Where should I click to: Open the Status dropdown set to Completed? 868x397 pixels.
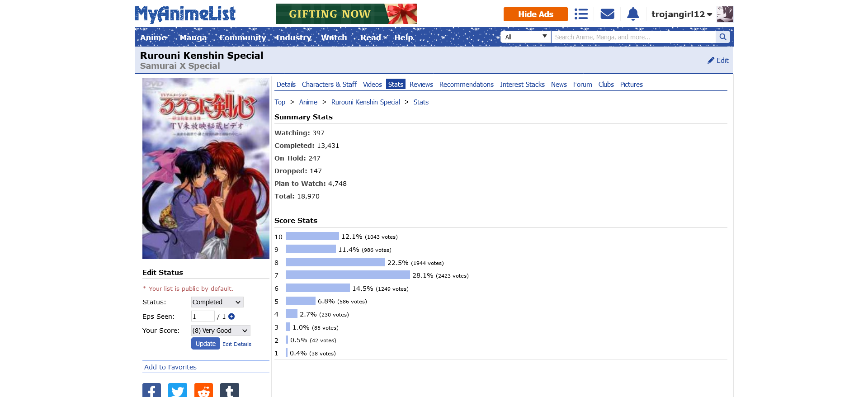(x=217, y=302)
